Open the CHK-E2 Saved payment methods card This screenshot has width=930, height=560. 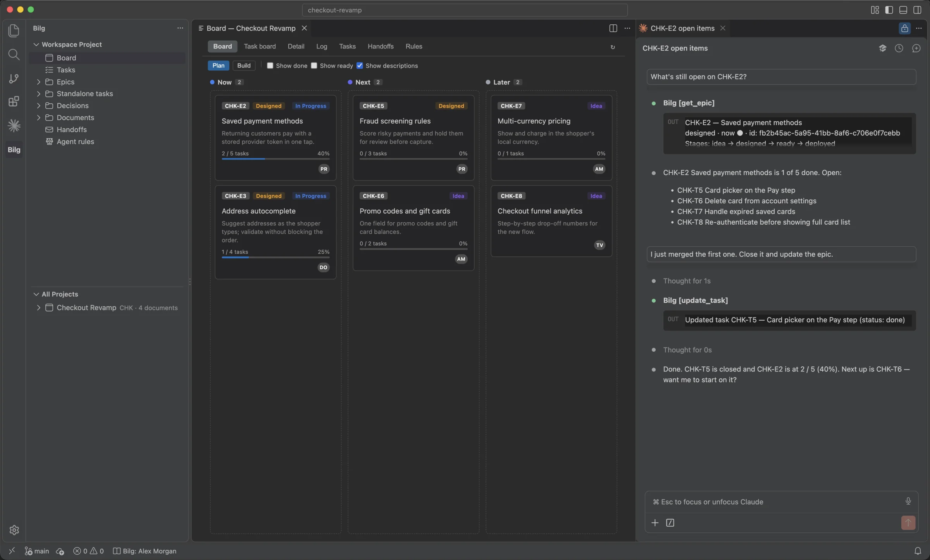pyautogui.click(x=276, y=138)
